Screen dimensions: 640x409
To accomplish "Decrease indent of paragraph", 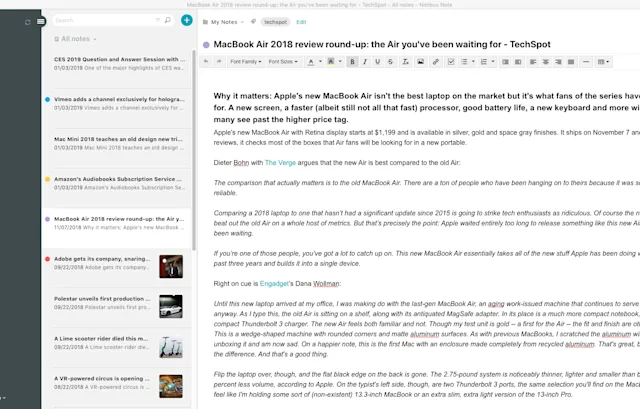I will tap(505, 62).
